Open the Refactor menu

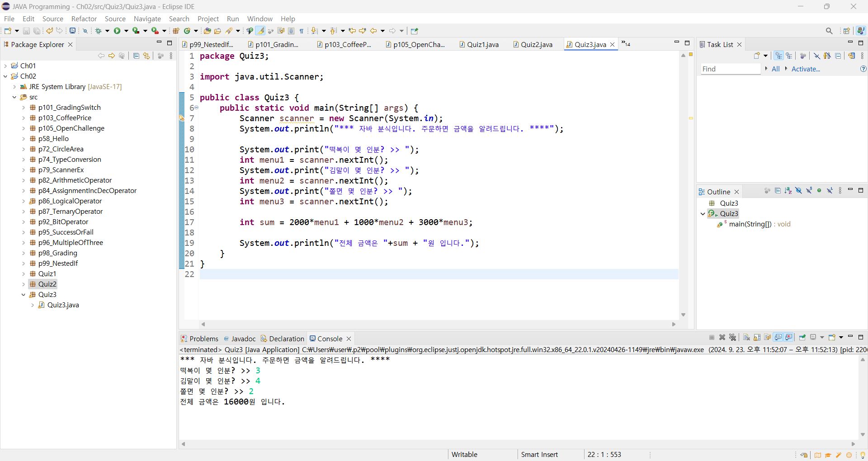coord(84,19)
